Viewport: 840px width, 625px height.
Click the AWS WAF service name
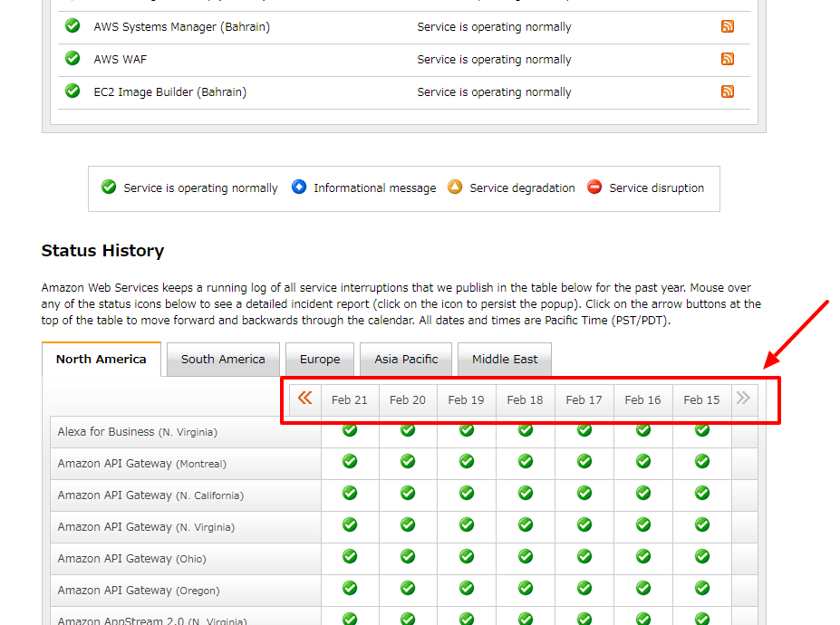pyautogui.click(x=120, y=60)
